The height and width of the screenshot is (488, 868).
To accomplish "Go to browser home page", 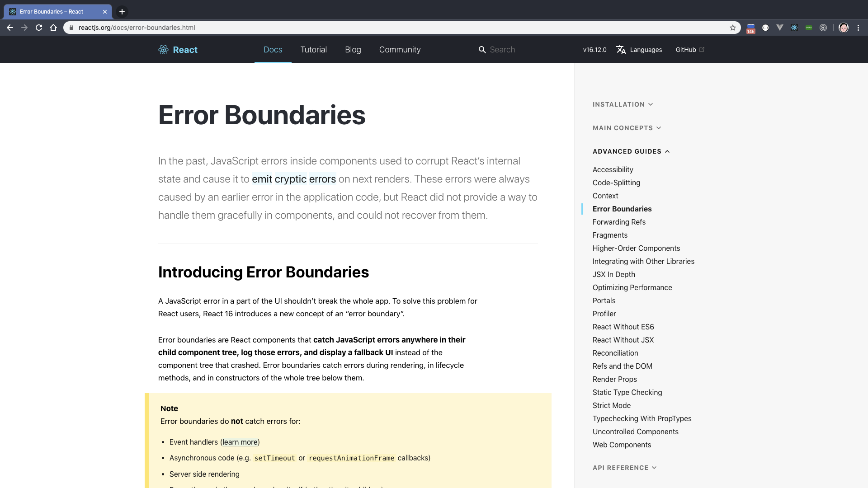I will pyautogui.click(x=53, y=28).
